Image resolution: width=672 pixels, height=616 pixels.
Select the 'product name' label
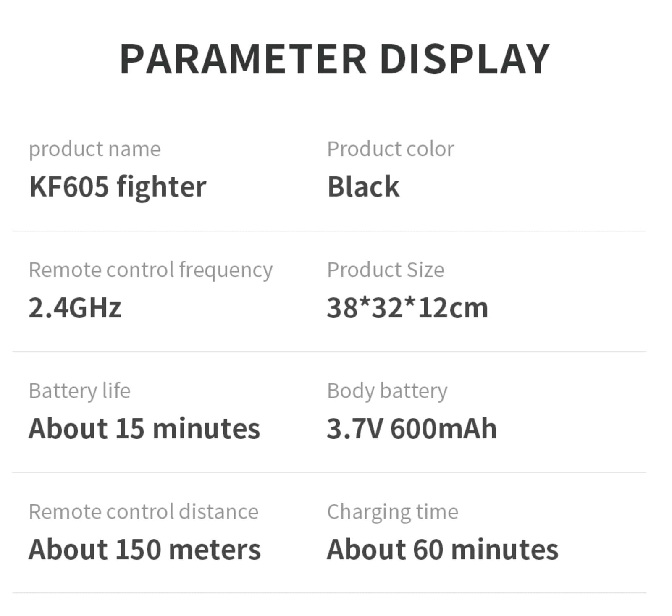(x=94, y=149)
